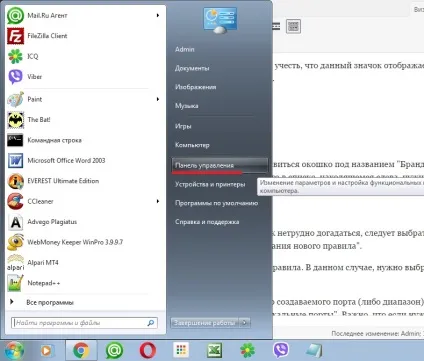The image size is (424, 361).
Task: Open Устройства и принтеры
Action: 210,184
